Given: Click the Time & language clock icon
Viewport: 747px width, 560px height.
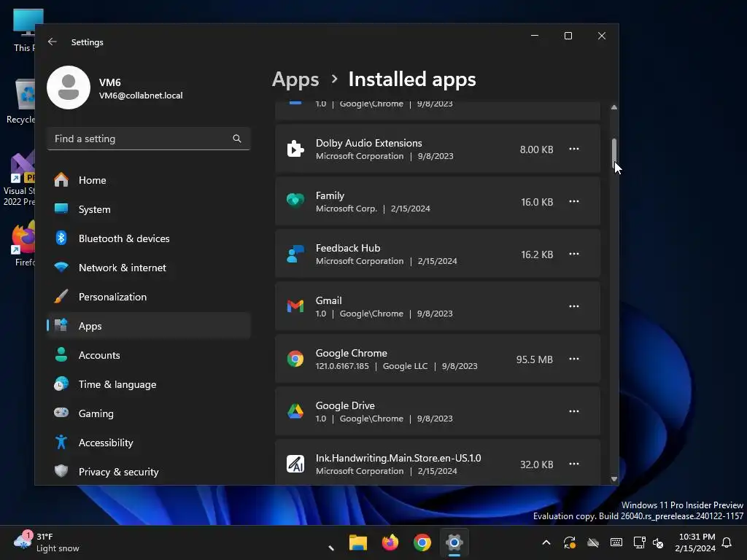Looking at the screenshot, I should [x=61, y=384].
